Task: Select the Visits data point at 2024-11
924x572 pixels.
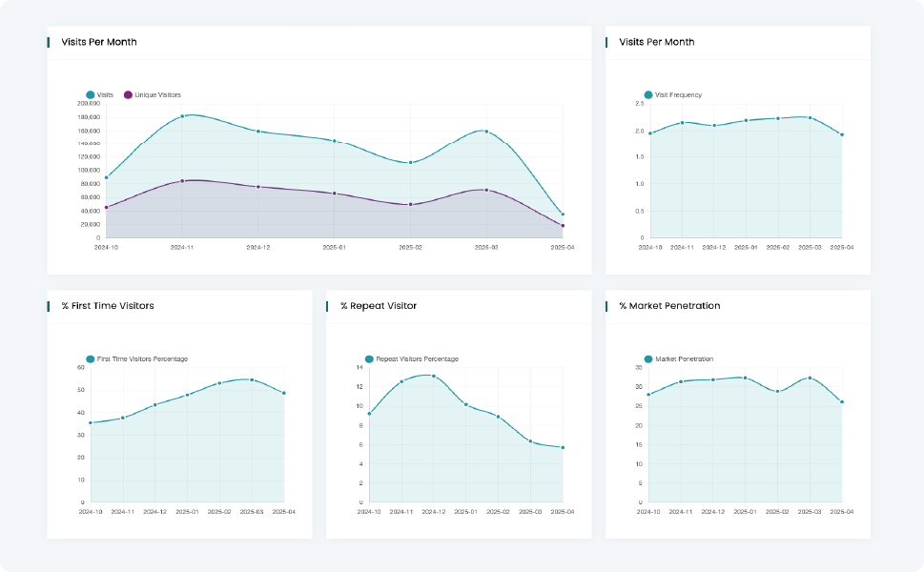Action: [x=182, y=116]
